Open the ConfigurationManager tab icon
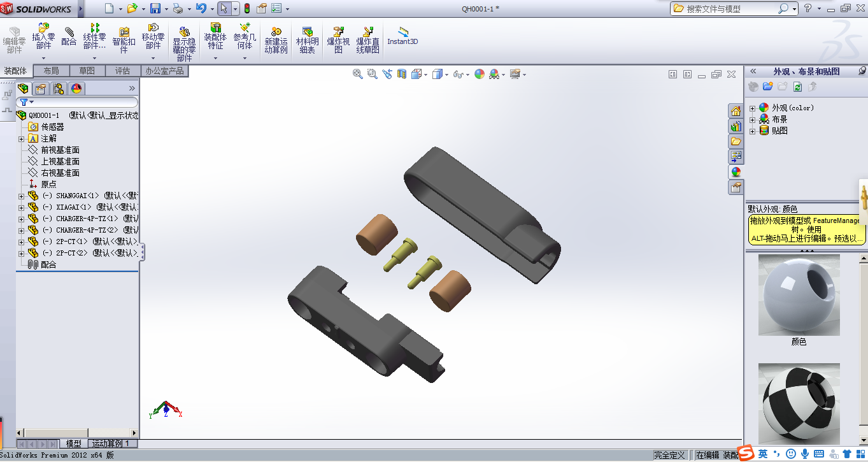 click(59, 89)
